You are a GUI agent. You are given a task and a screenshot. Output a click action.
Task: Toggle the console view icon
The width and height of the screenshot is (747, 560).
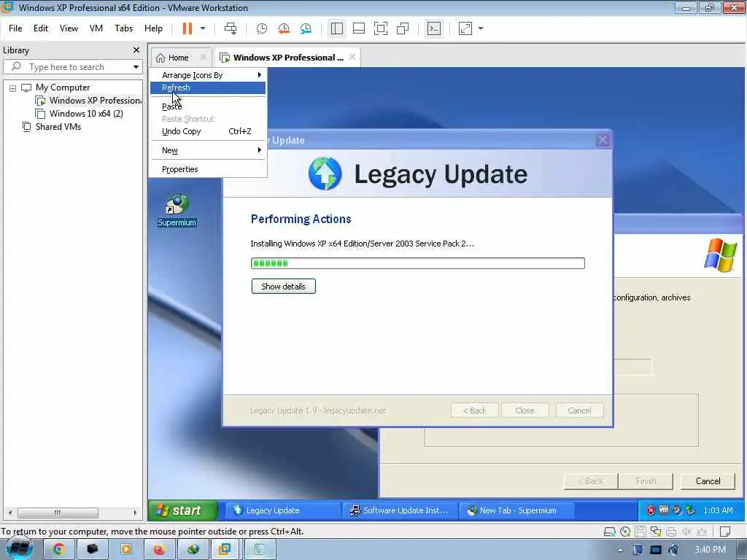[x=434, y=28]
